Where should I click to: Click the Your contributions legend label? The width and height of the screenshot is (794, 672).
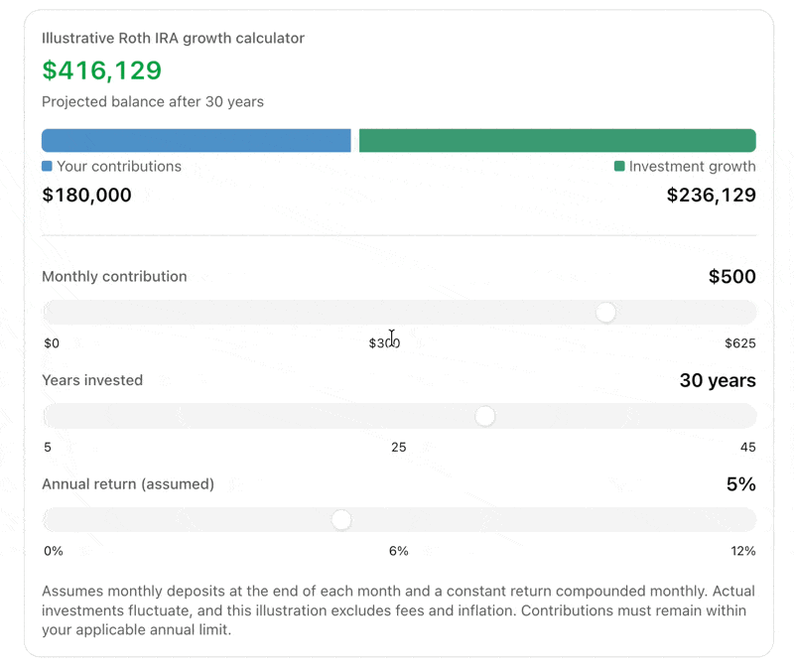coord(119,166)
